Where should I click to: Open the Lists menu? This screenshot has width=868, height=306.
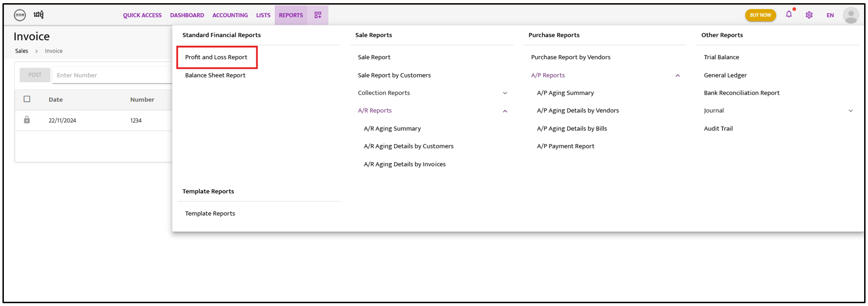(x=263, y=15)
